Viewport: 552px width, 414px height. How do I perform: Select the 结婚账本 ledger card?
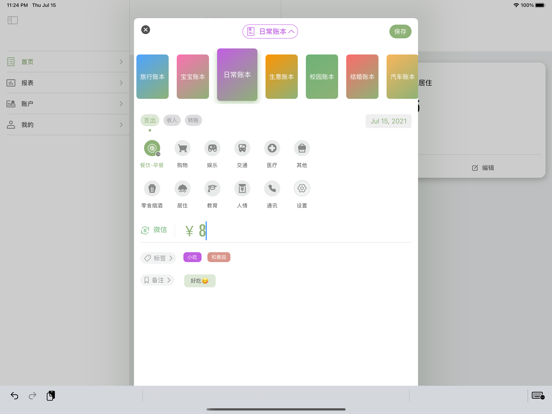(362, 76)
